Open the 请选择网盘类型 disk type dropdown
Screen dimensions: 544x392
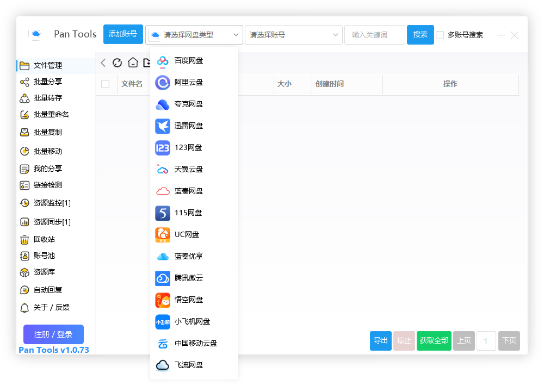[194, 34]
